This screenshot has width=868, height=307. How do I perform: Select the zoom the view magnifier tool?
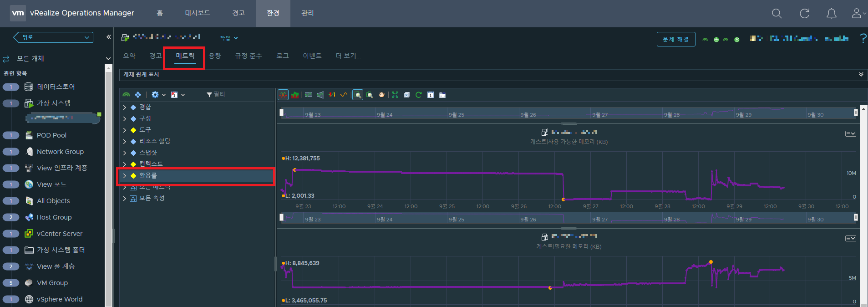click(370, 95)
